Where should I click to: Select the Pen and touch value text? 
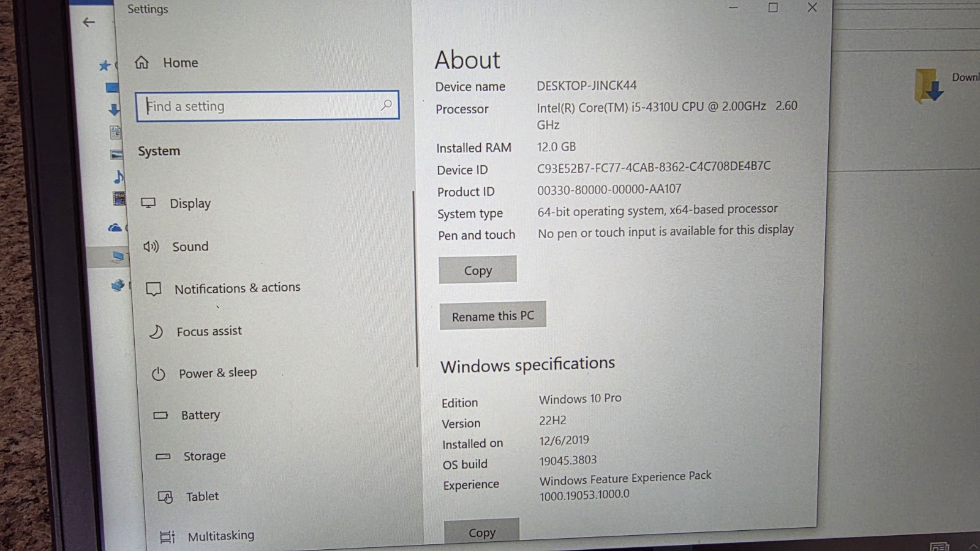tap(666, 231)
